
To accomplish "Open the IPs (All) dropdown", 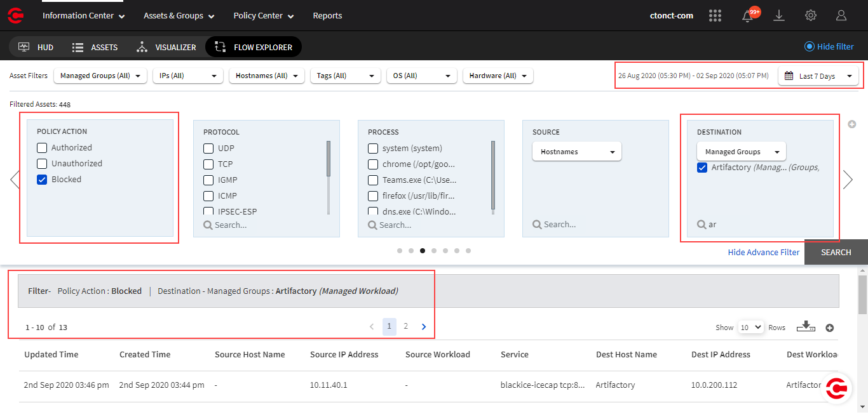I will (188, 76).
